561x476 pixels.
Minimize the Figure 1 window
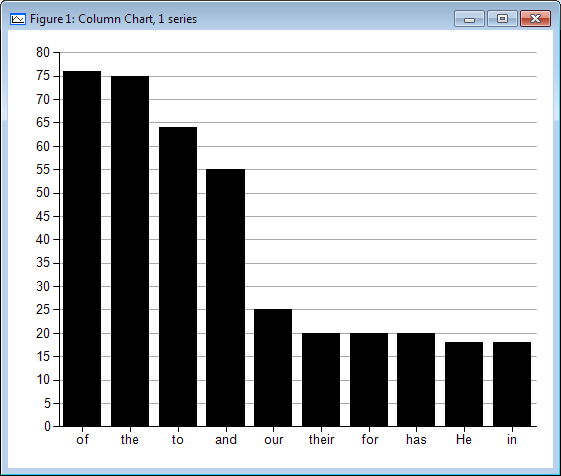[x=469, y=19]
